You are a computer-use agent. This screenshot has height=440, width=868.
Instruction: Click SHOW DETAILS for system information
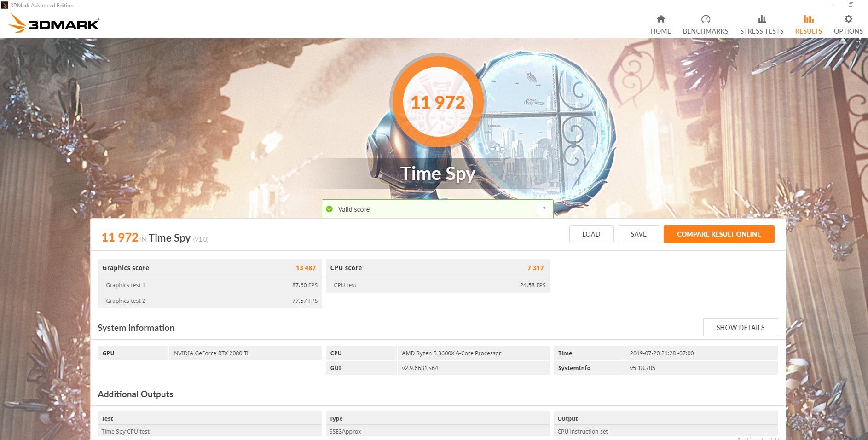click(x=741, y=327)
